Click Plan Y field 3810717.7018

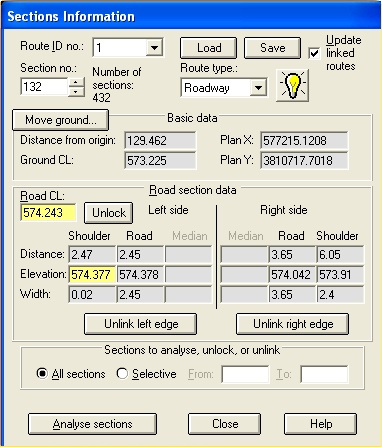coord(304,160)
